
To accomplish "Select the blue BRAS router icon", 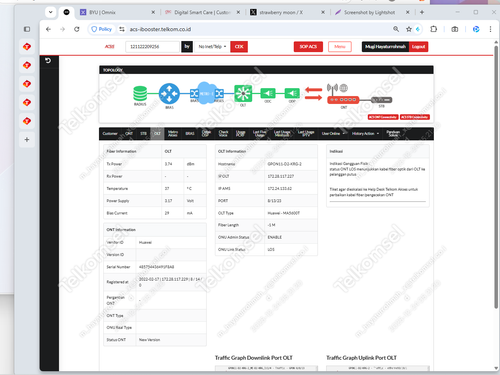I will pos(169,94).
